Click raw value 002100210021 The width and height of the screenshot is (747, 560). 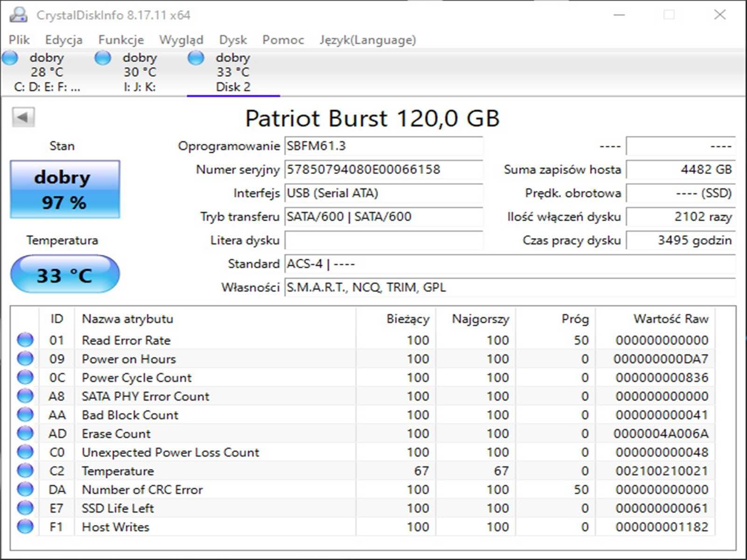(x=662, y=471)
